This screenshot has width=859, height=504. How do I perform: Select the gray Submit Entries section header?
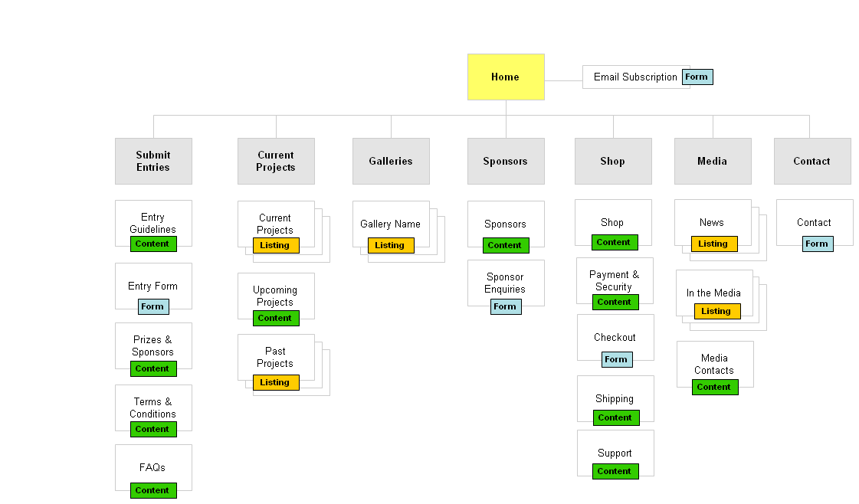coord(153,161)
